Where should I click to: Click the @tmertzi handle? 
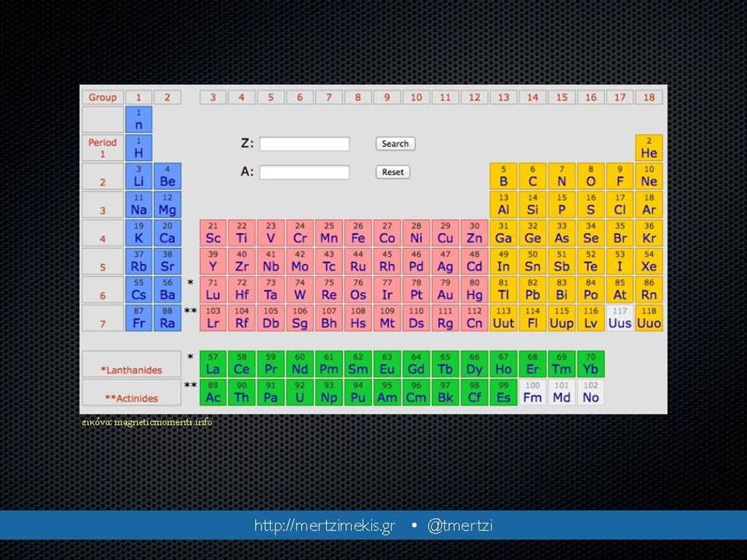(460, 526)
